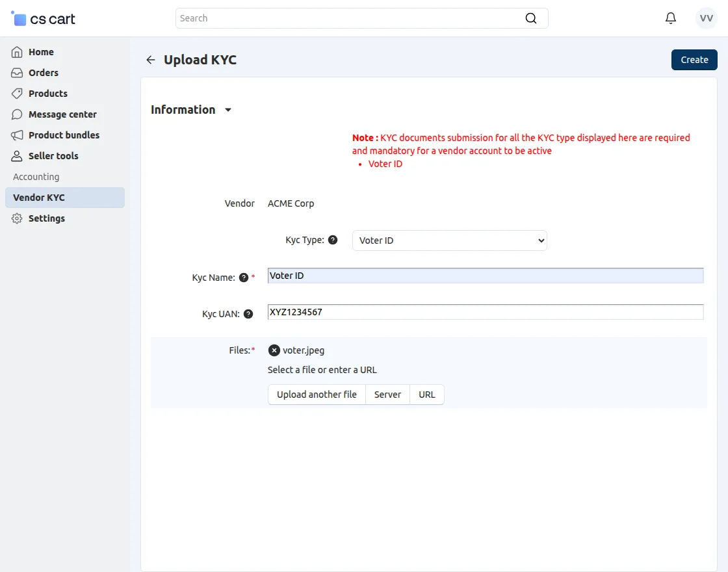Open the cs-cart home logo
728x572 pixels.
point(43,18)
